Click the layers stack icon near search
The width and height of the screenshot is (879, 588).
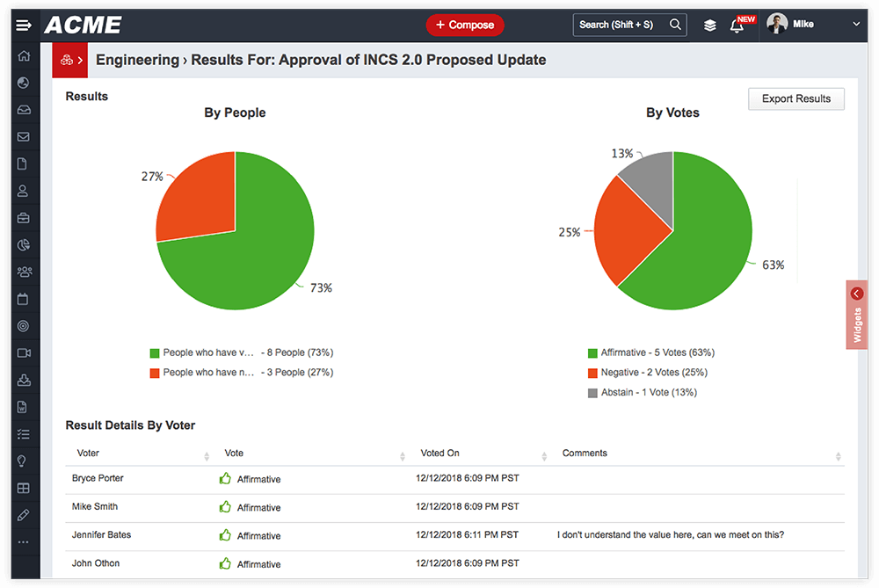pyautogui.click(x=709, y=25)
